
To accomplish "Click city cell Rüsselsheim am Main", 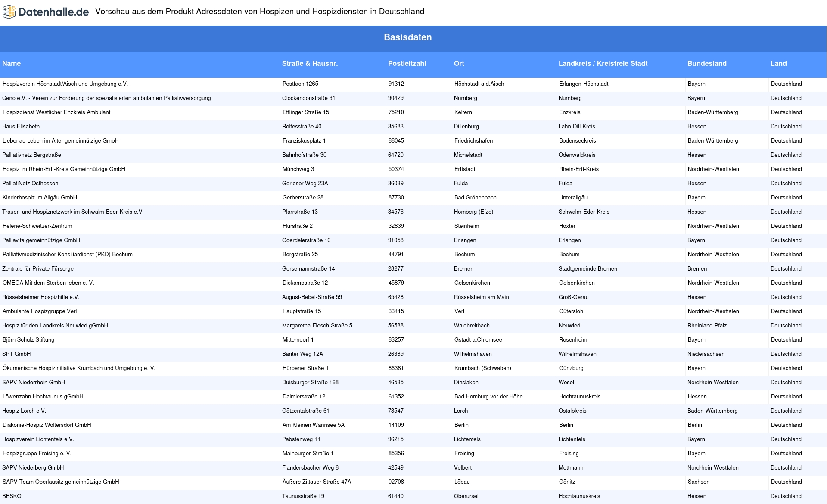I will 482,297.
